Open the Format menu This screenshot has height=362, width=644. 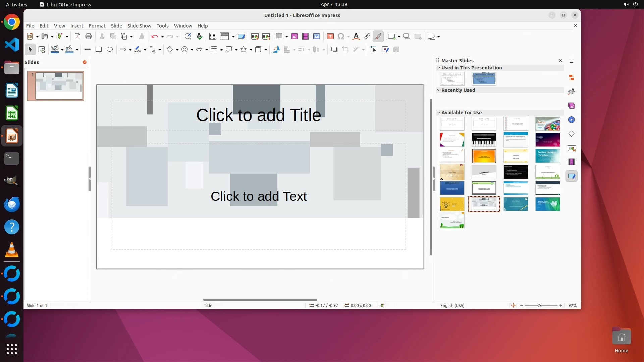point(97,26)
